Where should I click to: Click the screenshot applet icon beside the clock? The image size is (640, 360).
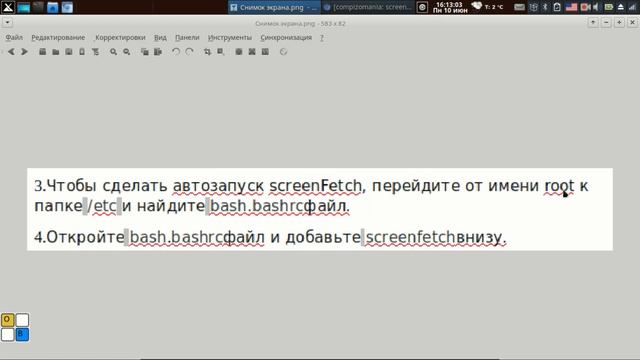[x=422, y=7]
